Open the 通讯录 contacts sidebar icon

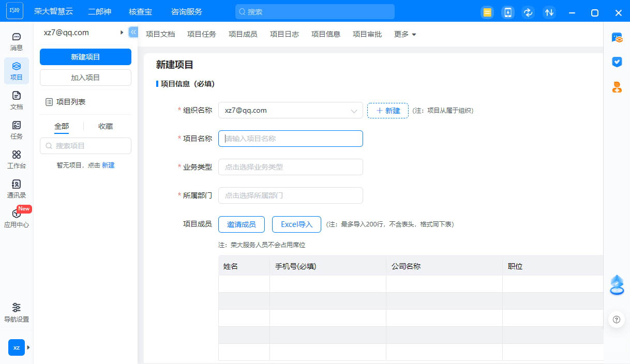pyautogui.click(x=17, y=189)
